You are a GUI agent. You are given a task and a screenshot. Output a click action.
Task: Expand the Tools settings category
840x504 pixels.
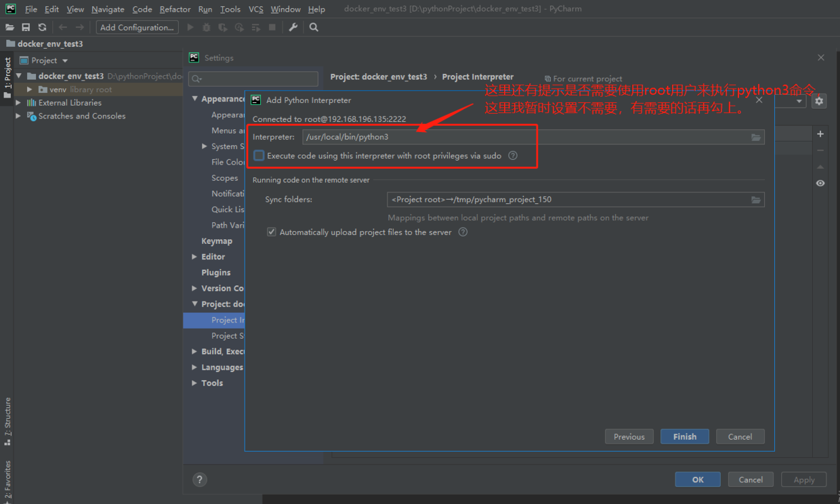[x=195, y=383]
